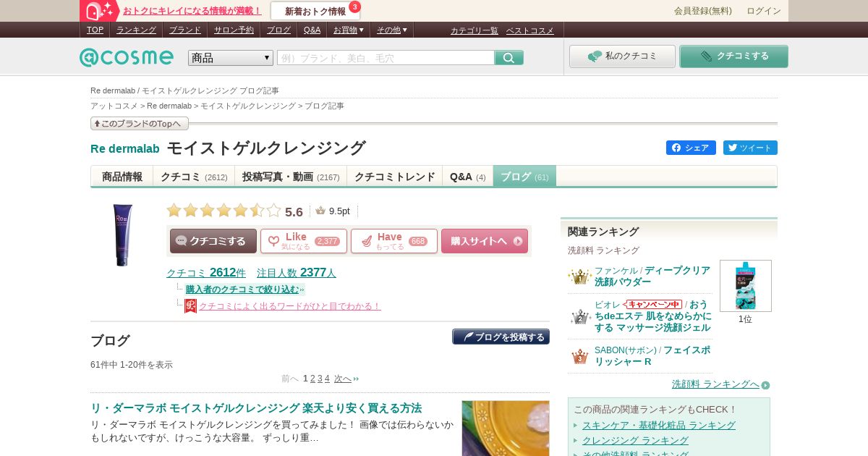Viewport: 868px width, 456px height.
Task: Go to blog page 4
Action: pyautogui.click(x=327, y=379)
